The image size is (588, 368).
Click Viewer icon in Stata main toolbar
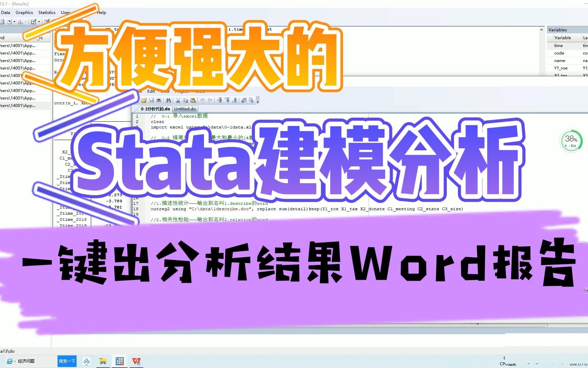click(x=9, y=21)
